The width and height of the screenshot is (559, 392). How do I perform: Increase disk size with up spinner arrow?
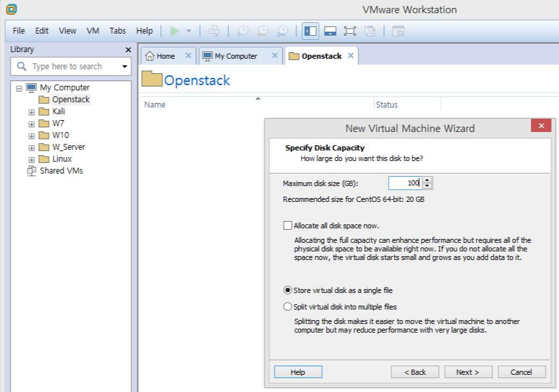pos(427,180)
